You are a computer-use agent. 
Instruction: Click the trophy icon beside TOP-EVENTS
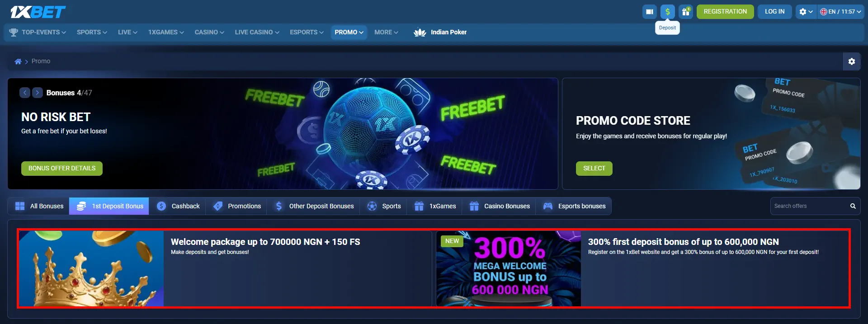click(x=14, y=32)
